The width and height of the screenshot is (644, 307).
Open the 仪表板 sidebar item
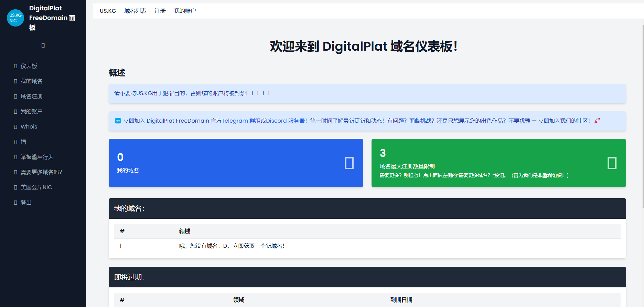pos(29,66)
